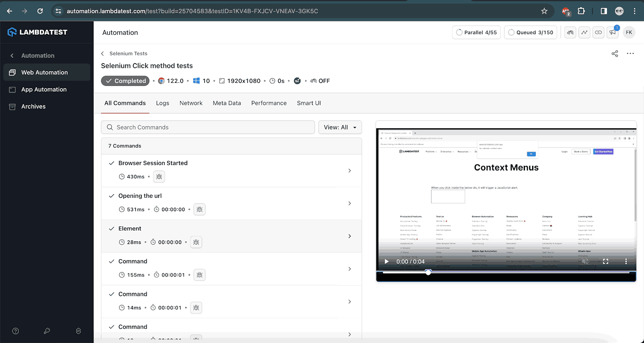Open the analytics graph icon
Viewport: 644px width, 343px height.
click(584, 33)
